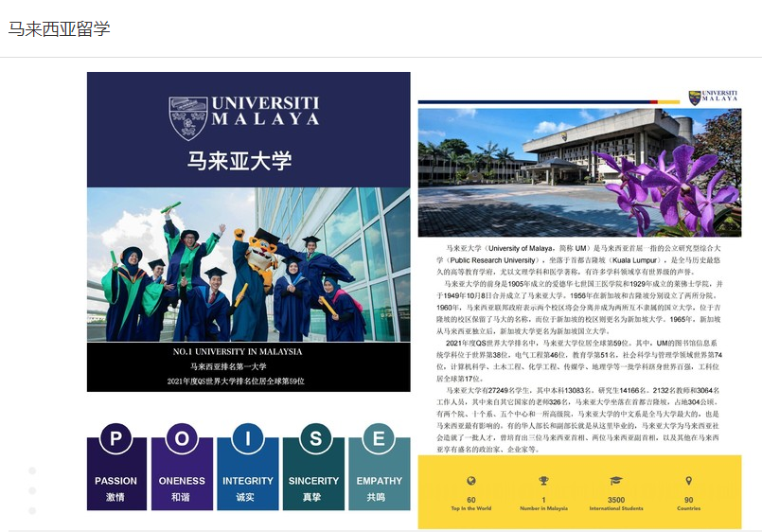Click the 马来西亚留学 page heading
762x532 pixels.
point(60,28)
